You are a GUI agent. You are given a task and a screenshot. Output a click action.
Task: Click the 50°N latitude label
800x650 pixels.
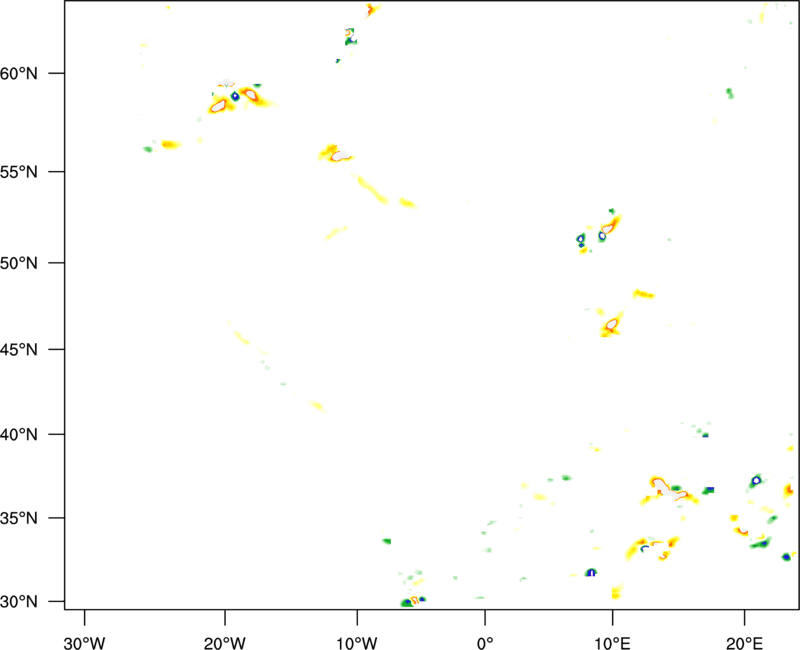click(19, 263)
